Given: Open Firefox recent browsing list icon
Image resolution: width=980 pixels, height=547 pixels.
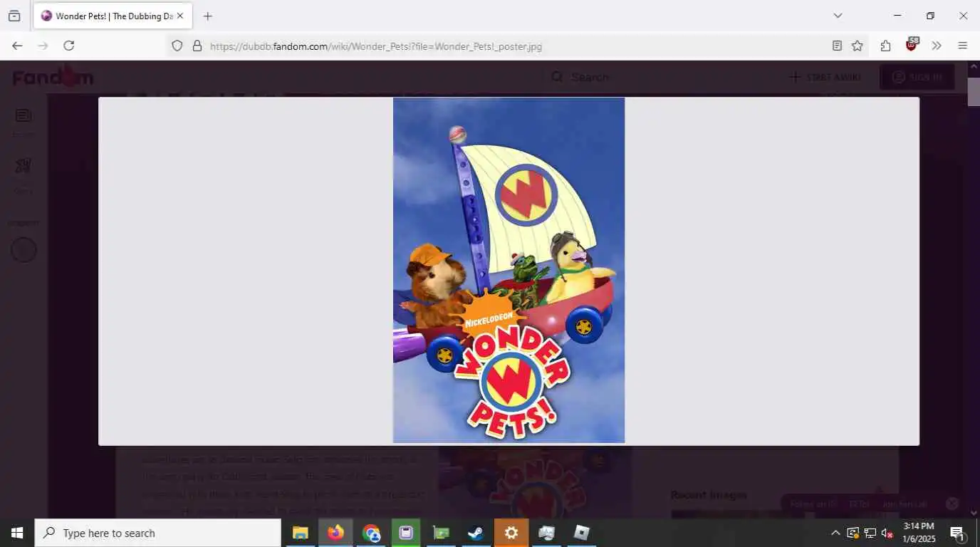Looking at the screenshot, I should [14, 16].
